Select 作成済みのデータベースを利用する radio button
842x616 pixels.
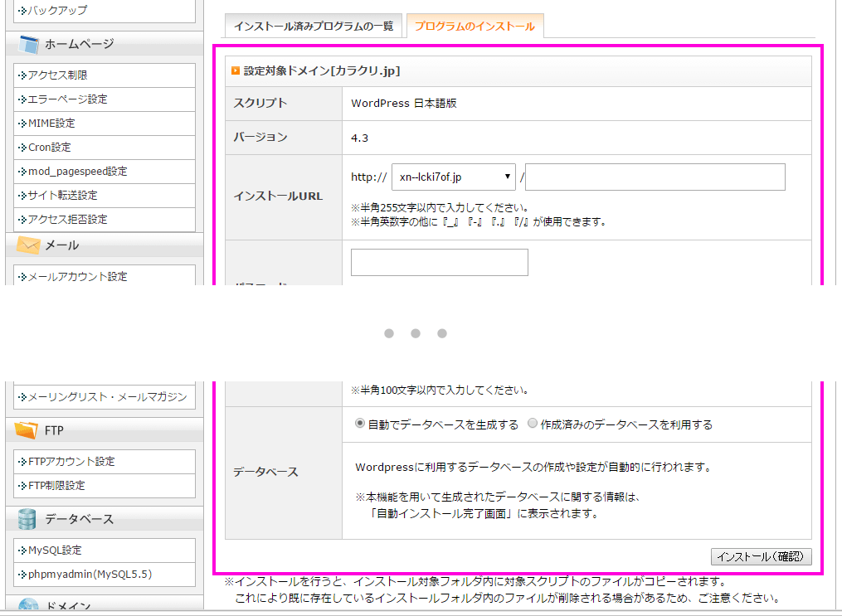[x=532, y=424]
